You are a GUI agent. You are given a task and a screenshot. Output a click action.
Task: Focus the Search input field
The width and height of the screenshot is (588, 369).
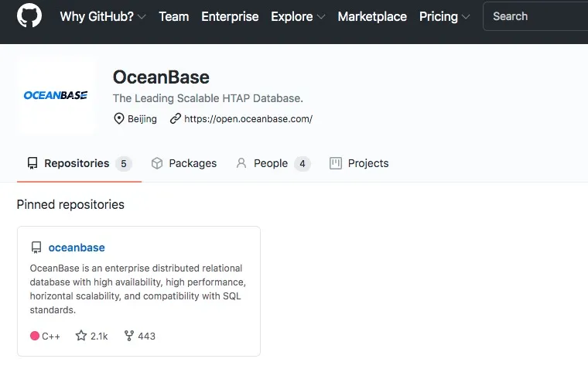(535, 16)
